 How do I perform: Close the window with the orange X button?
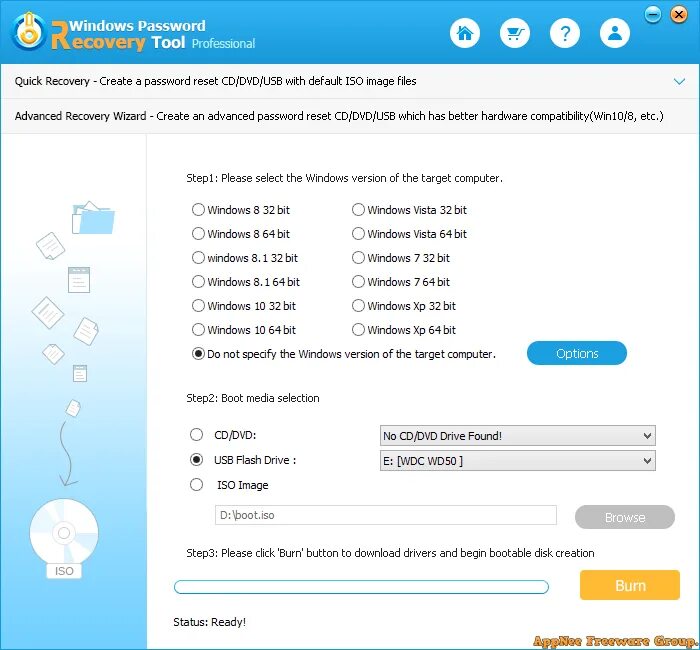tap(679, 15)
